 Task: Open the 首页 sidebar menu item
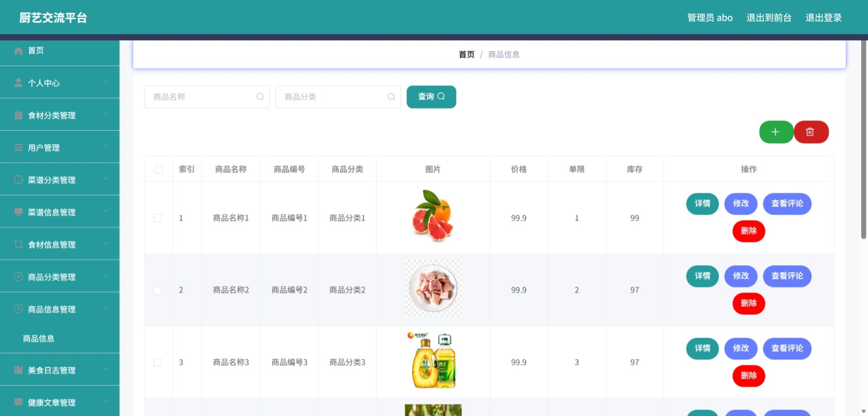(x=60, y=51)
